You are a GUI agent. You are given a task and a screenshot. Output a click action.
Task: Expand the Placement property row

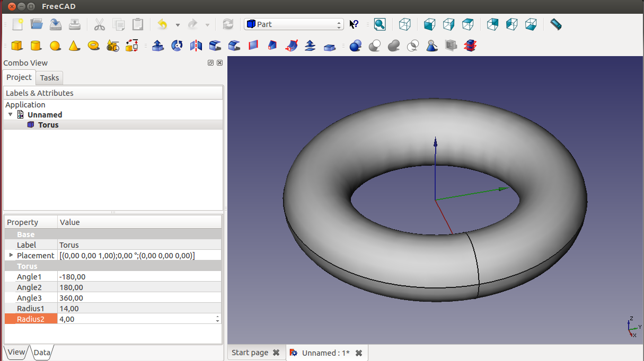pos(11,255)
